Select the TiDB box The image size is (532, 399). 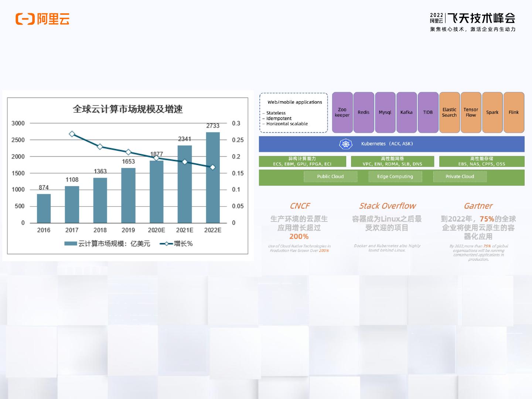(428, 112)
